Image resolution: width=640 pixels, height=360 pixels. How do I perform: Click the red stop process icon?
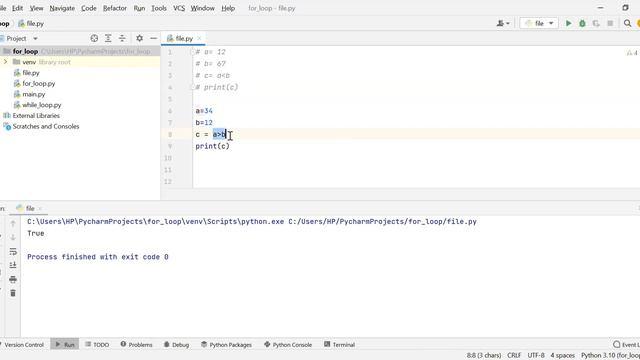tap(610, 23)
